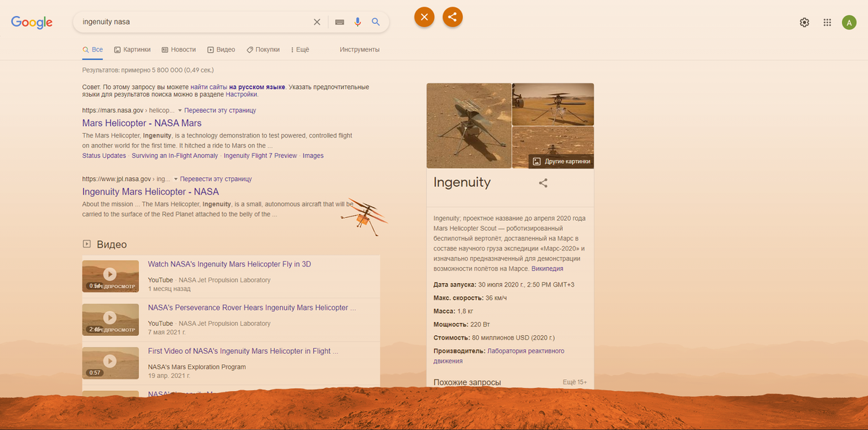This screenshot has width=868, height=430.
Task: Open Инструменты search tools
Action: point(359,49)
